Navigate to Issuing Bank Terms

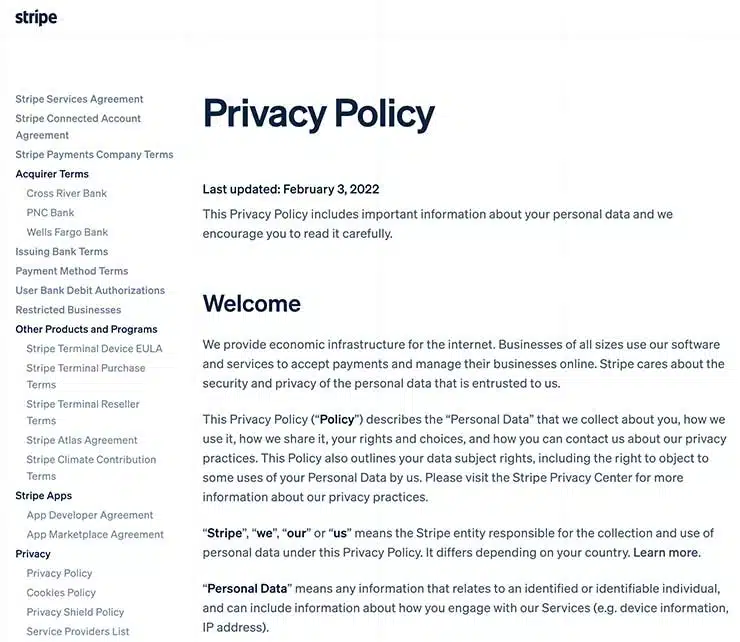point(62,252)
